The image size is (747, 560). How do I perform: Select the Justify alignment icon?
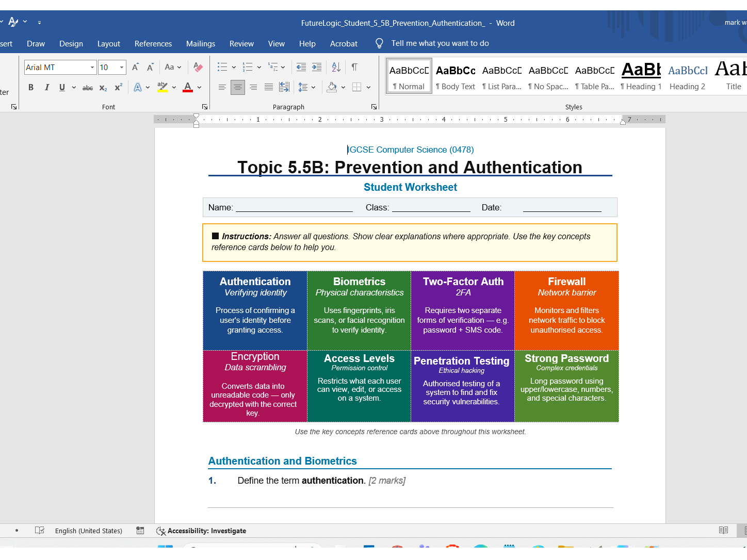coord(269,87)
